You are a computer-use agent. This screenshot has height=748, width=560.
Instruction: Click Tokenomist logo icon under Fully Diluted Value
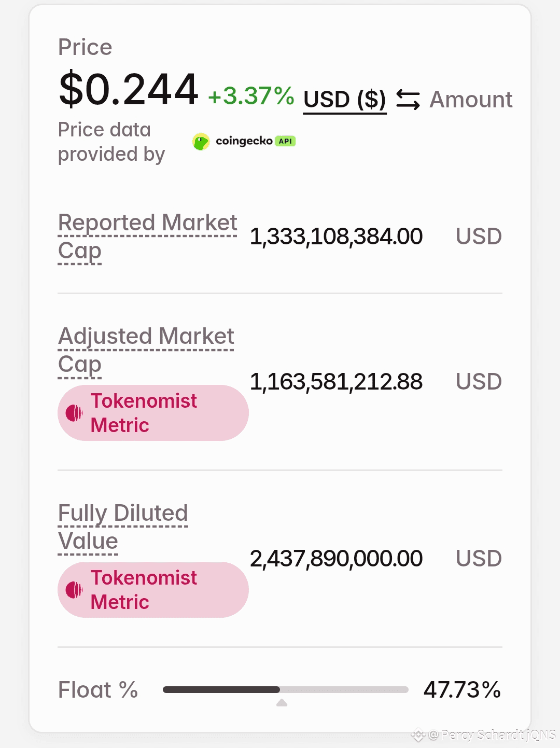74,590
